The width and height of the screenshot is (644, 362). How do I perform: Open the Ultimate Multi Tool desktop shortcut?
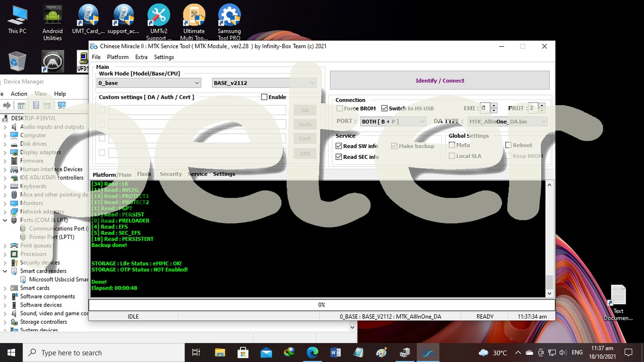194,23
